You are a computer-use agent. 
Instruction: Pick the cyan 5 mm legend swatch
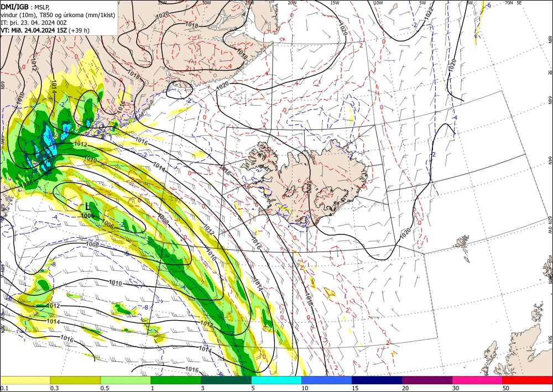[276, 380]
